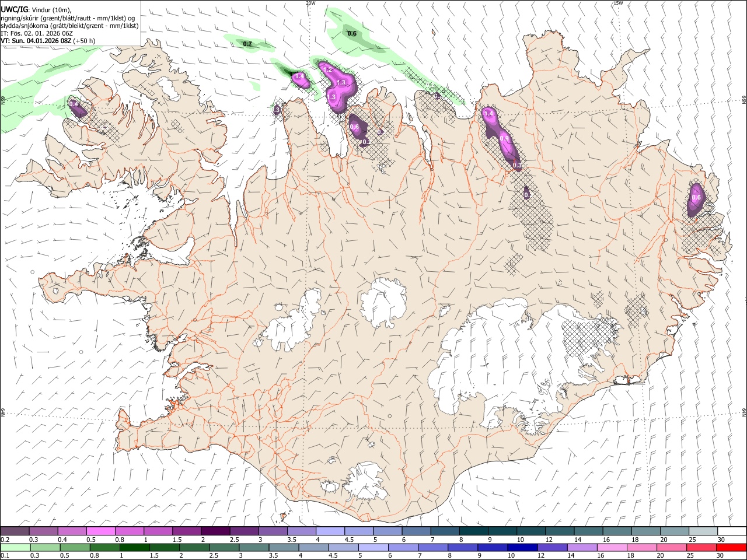The width and height of the screenshot is (747, 560).
Task: Pick the white above-30 snow swatch
Action: pyautogui.click(x=731, y=531)
